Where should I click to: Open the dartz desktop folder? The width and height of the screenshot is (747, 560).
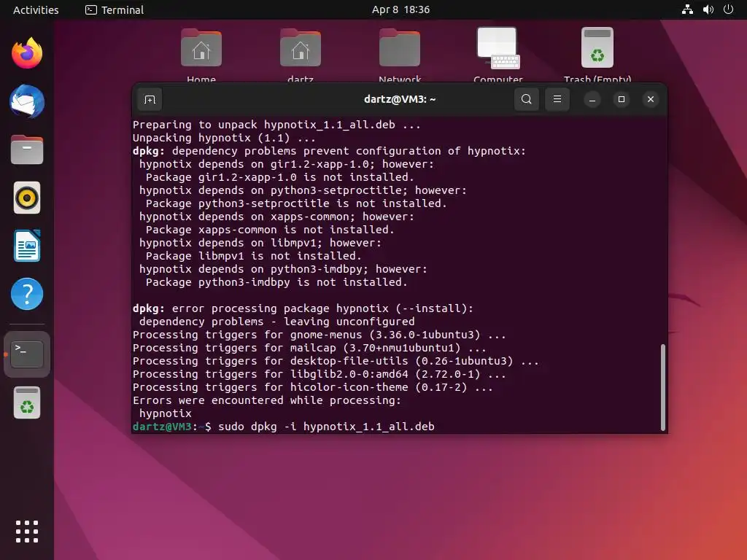coord(300,55)
